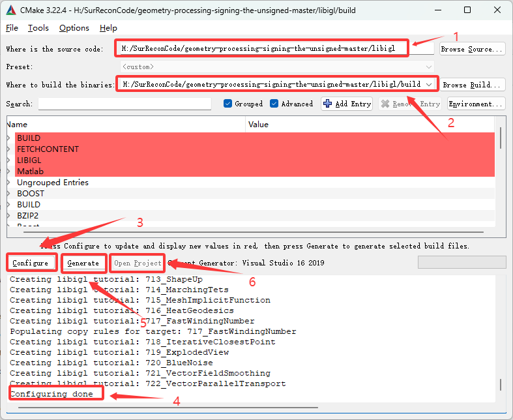The height and width of the screenshot is (420, 513).
Task: Select the BZIP2 row
Action: (x=250, y=216)
